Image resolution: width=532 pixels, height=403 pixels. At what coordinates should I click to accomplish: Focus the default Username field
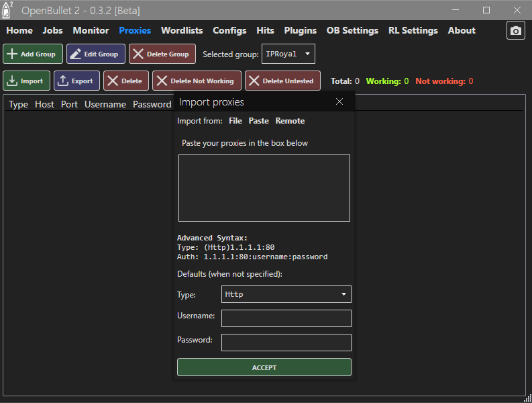pos(286,318)
